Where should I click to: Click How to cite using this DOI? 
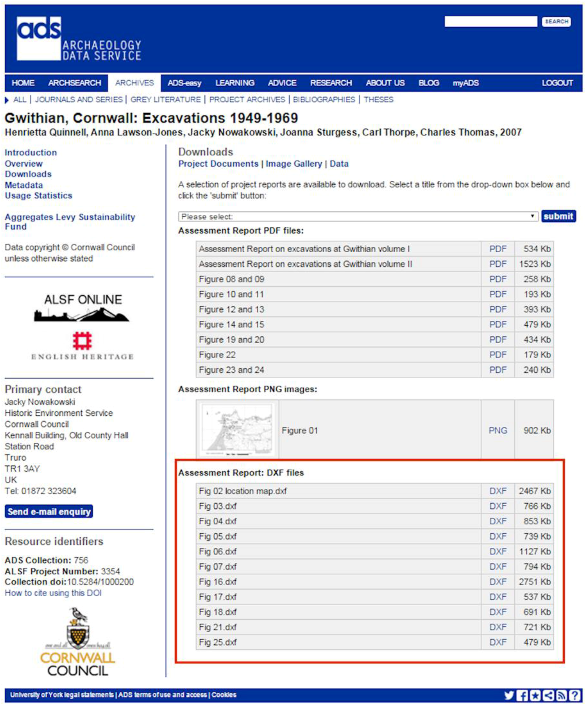[x=53, y=593]
